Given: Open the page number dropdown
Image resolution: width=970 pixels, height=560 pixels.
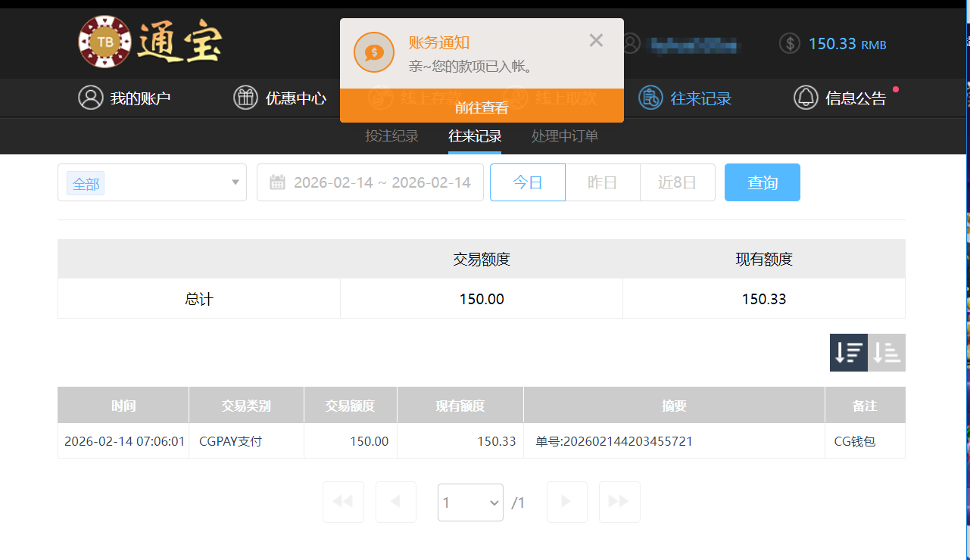Looking at the screenshot, I should pos(470,502).
